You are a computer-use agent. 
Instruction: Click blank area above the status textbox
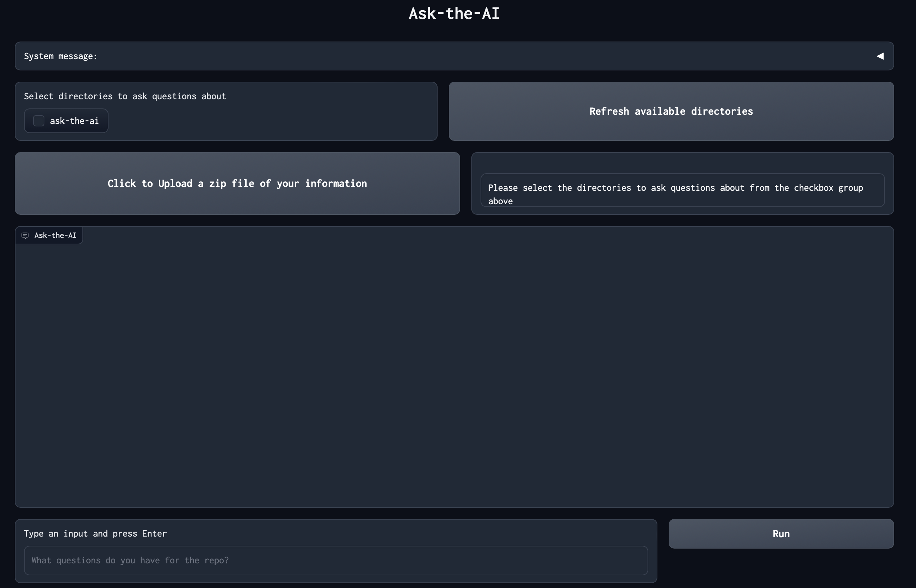pos(682,163)
